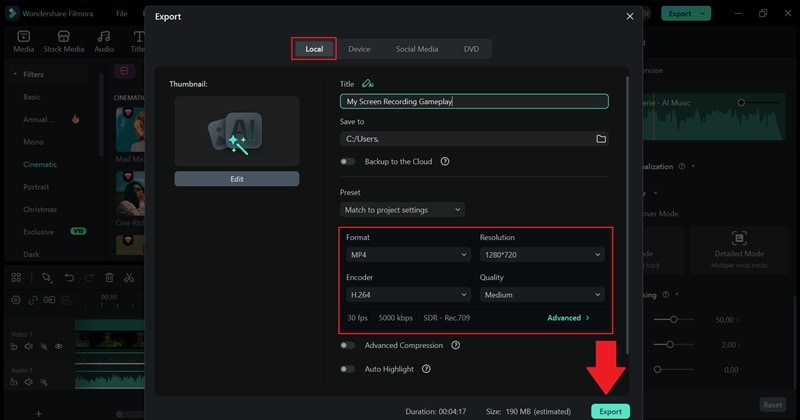
Task: Click Export button at dialog bottom
Action: tap(610, 411)
